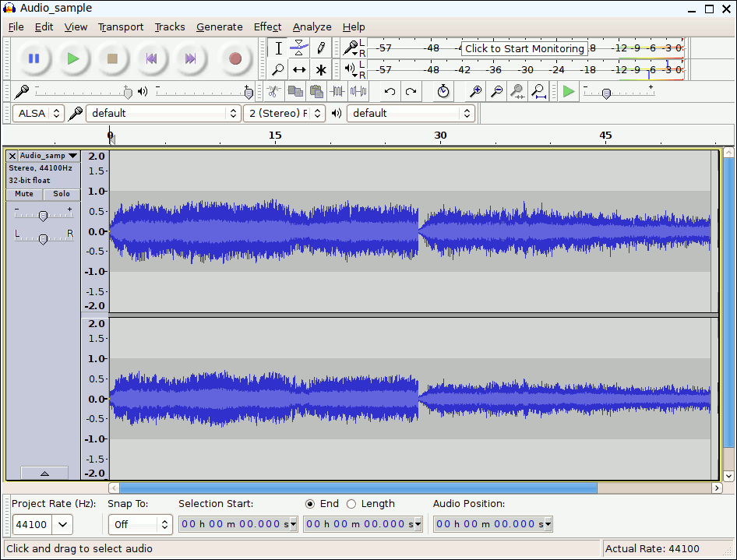Screen dimensions: 737x560
Task: Open the Effect menu
Action: click(267, 26)
